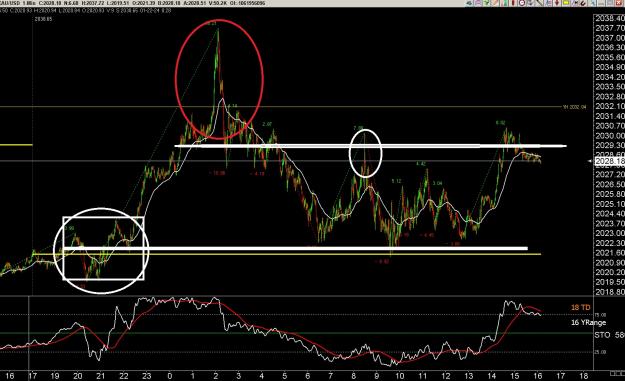625x381 pixels.
Task: Click the 2021.60 price axis label
Action: tap(610, 253)
